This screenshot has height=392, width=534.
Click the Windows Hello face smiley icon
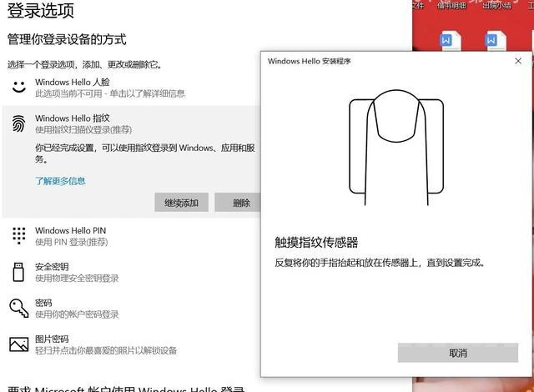pyautogui.click(x=19, y=87)
